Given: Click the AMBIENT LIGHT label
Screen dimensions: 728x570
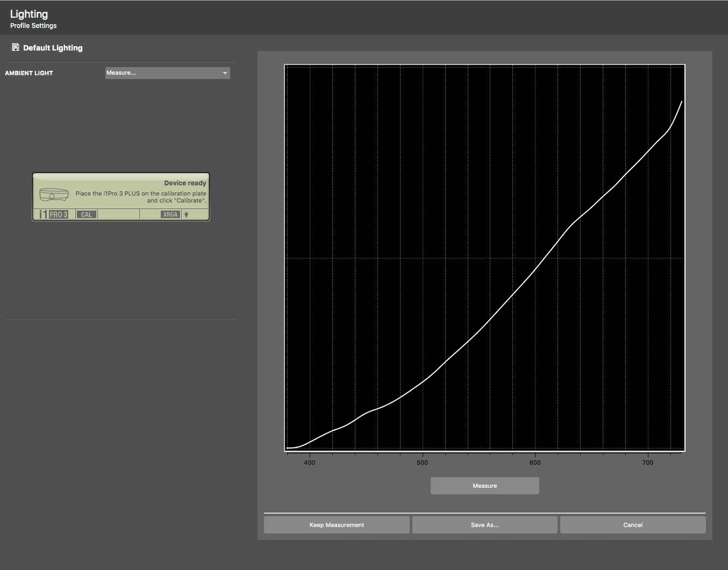Looking at the screenshot, I should click(29, 73).
